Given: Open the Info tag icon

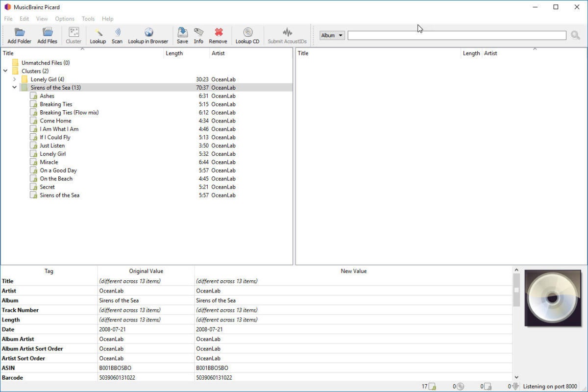Looking at the screenshot, I should pyautogui.click(x=198, y=33).
